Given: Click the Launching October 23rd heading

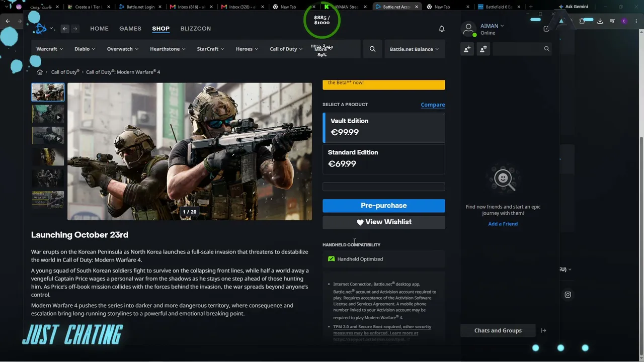Looking at the screenshot, I should (x=79, y=235).
